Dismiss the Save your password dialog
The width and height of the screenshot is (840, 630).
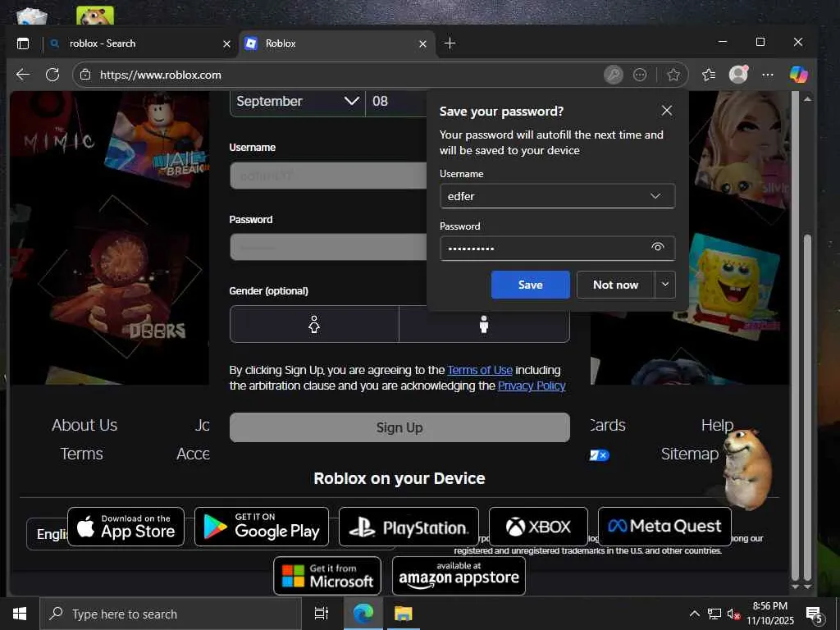point(666,111)
